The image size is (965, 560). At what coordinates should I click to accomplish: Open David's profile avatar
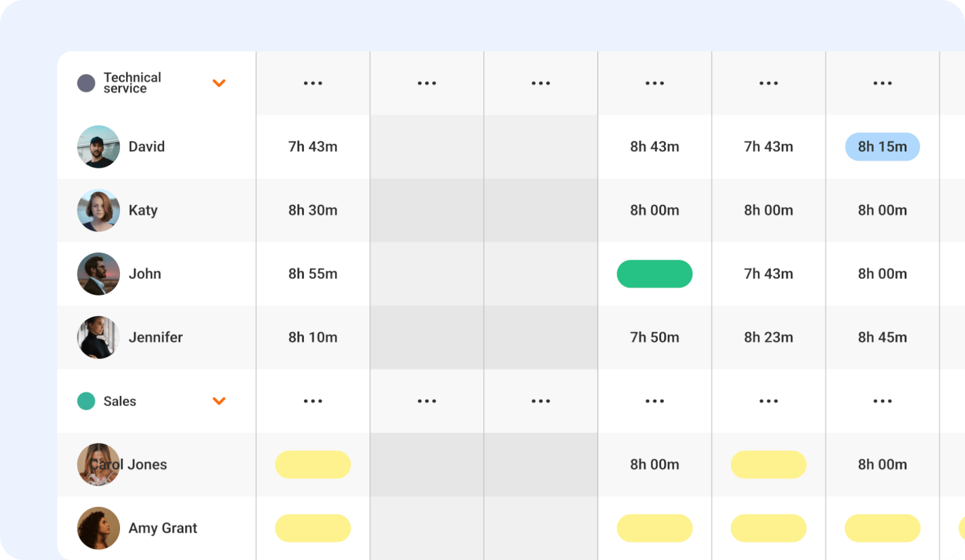pos(98,146)
